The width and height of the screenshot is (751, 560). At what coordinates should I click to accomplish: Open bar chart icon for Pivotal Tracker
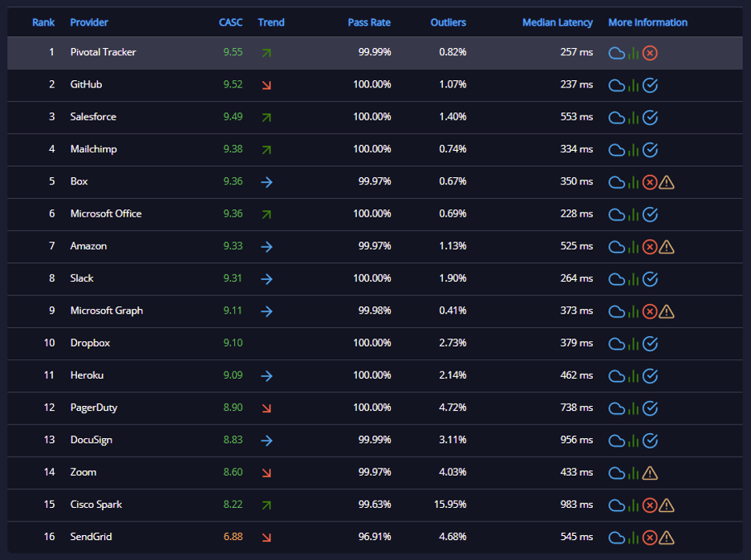(x=633, y=53)
